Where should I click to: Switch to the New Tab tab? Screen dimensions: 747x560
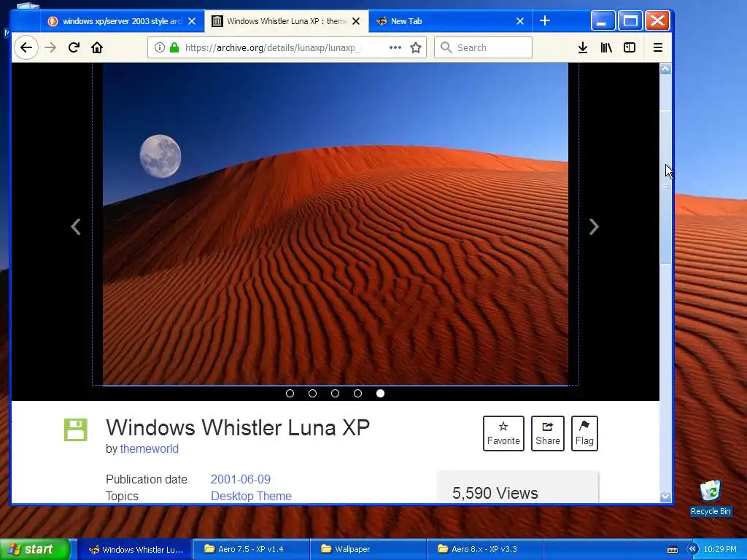[x=450, y=21]
